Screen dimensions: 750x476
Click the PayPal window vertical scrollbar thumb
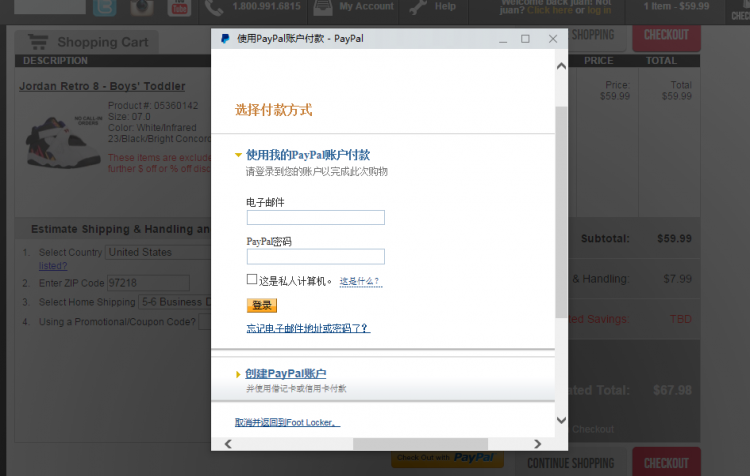pyautogui.click(x=562, y=212)
